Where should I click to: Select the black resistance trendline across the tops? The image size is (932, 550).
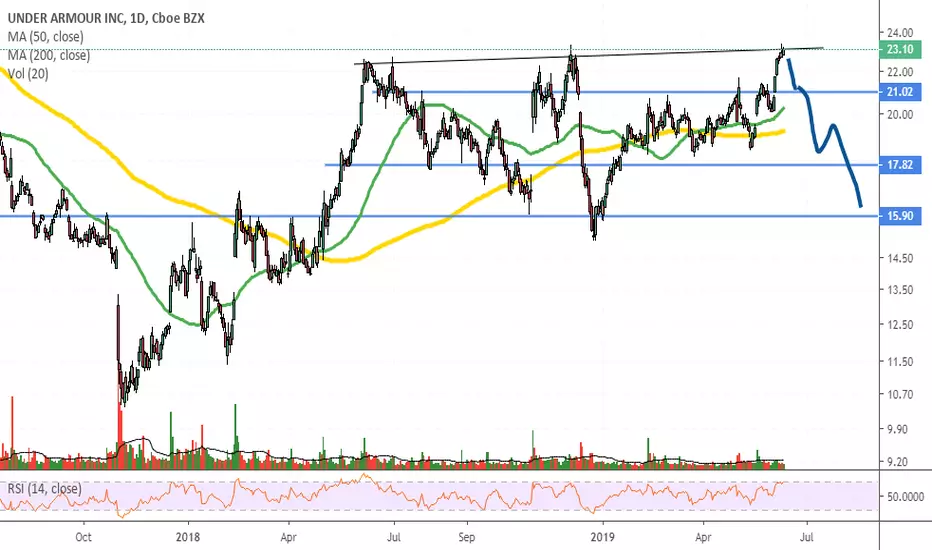(588, 55)
